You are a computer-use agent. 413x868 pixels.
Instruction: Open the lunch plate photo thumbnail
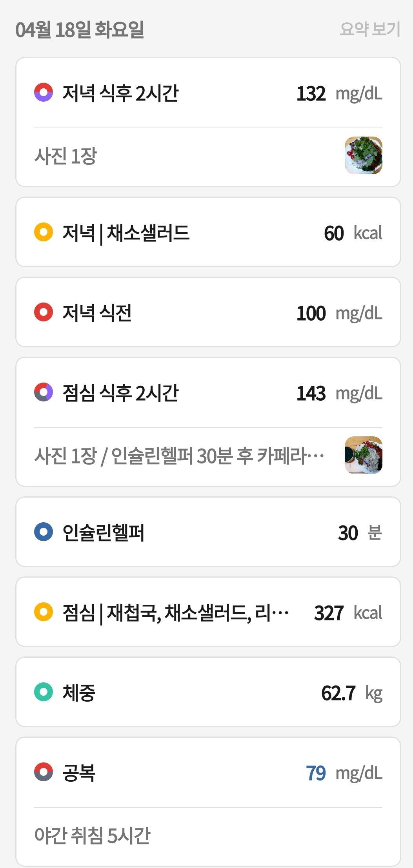363,455
